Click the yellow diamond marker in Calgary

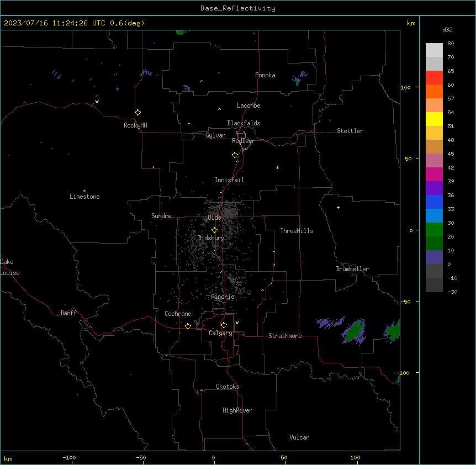coord(224,325)
